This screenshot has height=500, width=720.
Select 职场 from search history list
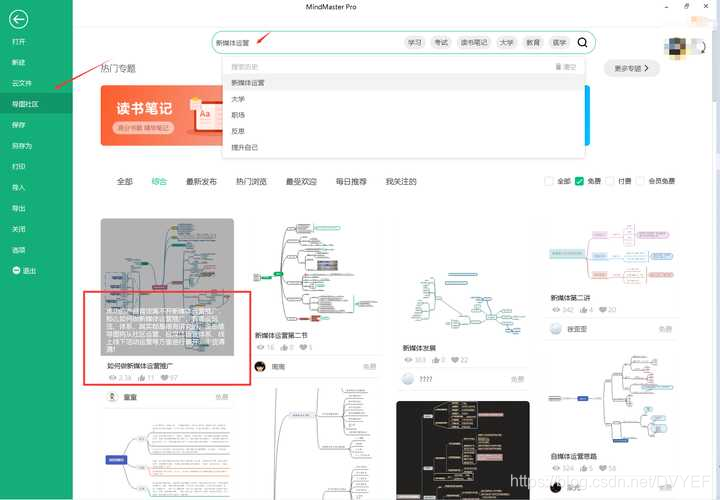coord(404,115)
